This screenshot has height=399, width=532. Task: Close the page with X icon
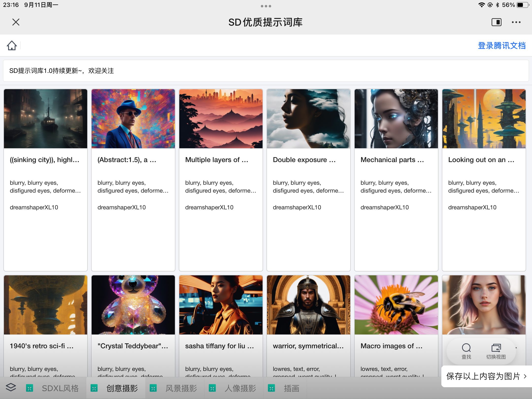click(16, 22)
